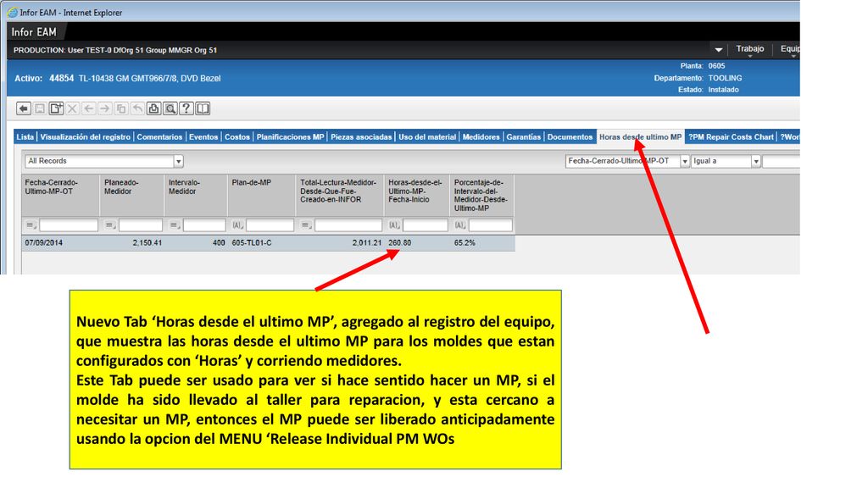Click the Total-Lectura-Medidor filter input box
Viewport: 868px width, 488px height.
(x=348, y=225)
